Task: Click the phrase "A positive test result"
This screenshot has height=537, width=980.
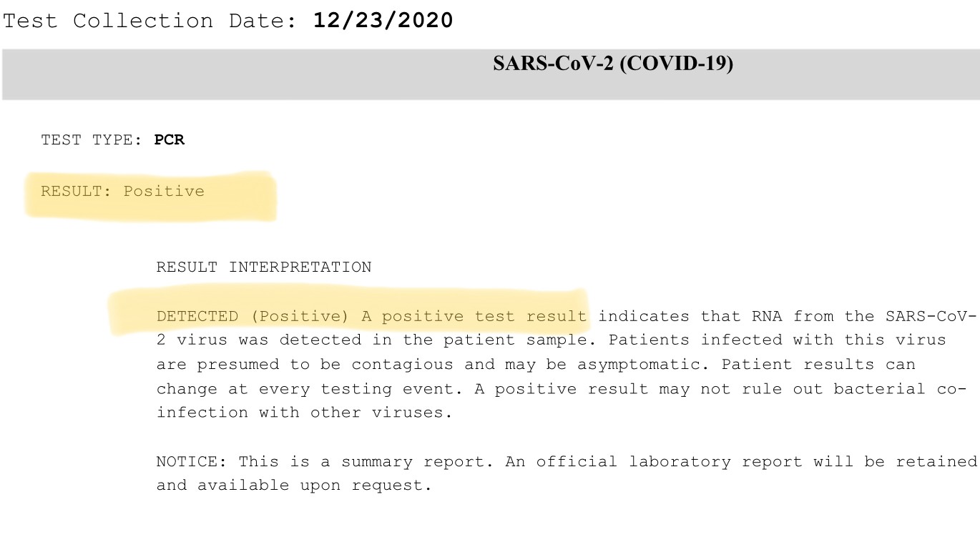Action: pyautogui.click(x=474, y=316)
